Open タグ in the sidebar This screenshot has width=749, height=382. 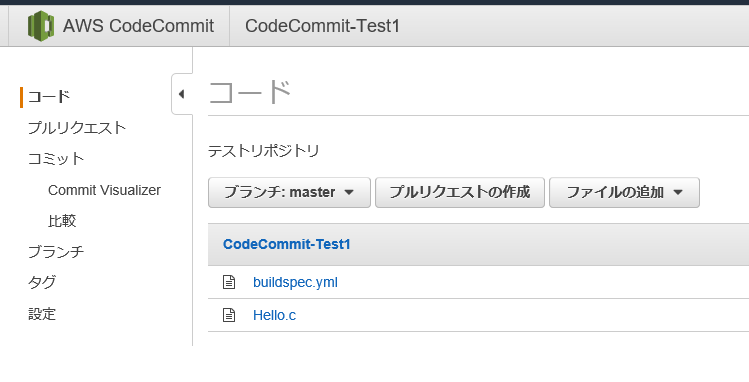[x=42, y=283]
